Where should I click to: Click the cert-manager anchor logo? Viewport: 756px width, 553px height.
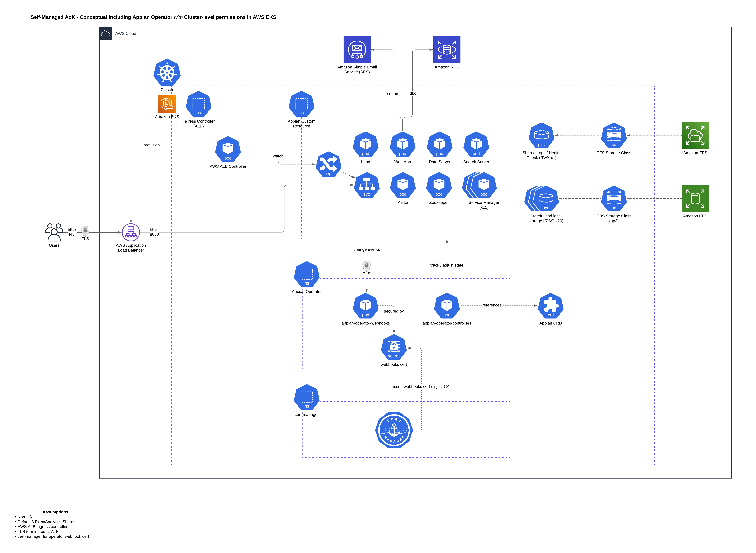click(394, 430)
